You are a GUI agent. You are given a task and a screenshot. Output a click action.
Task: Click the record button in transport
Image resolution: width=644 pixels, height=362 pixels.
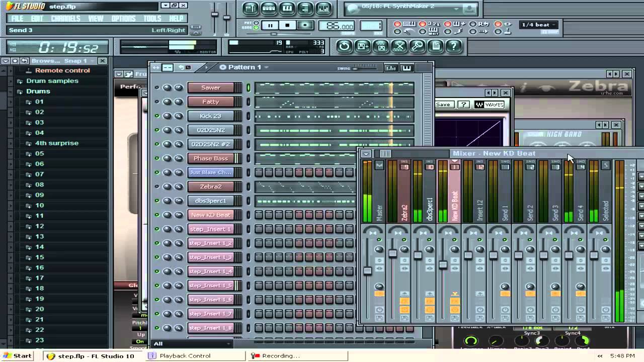(304, 25)
